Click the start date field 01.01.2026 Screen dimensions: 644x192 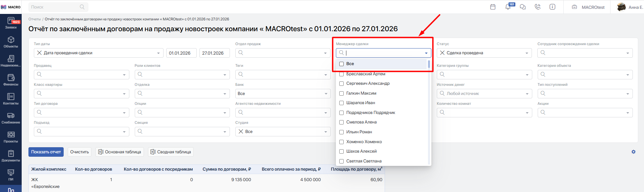point(181,53)
